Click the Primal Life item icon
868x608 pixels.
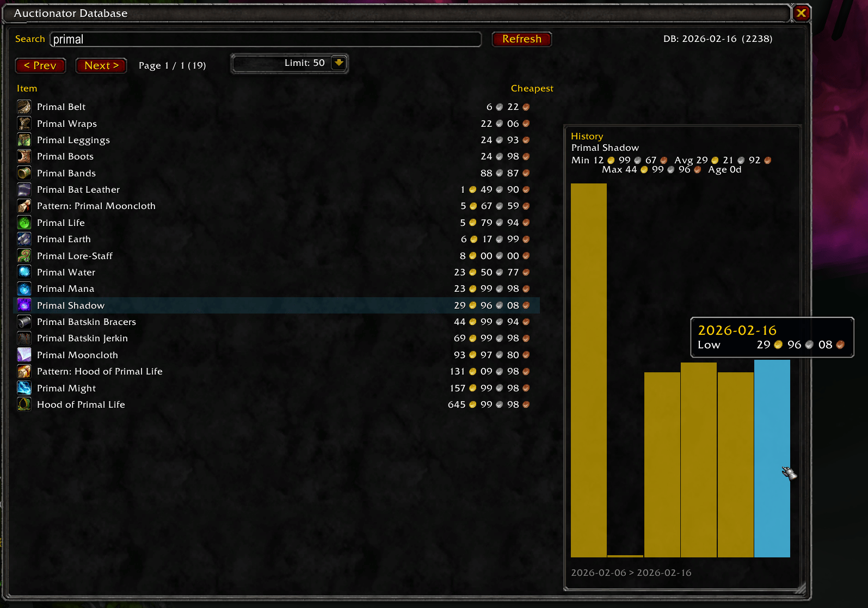pyautogui.click(x=24, y=223)
